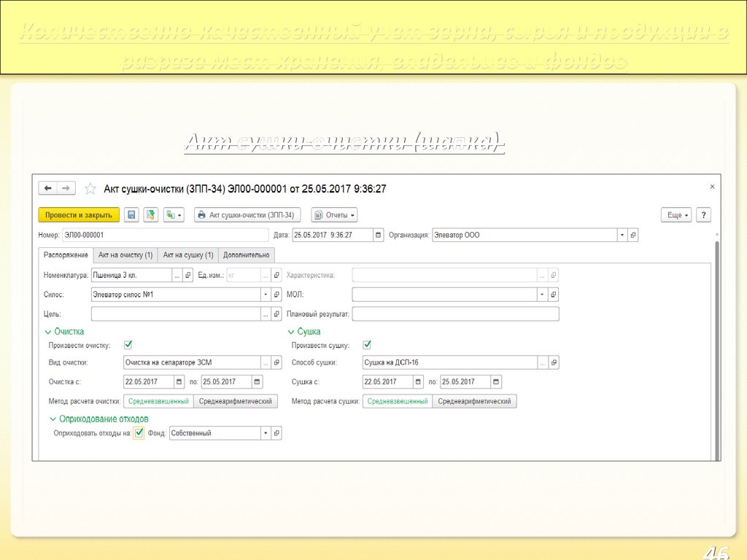
Task: Uncheck Оприходовать отходы на checkbox
Action: (x=139, y=432)
